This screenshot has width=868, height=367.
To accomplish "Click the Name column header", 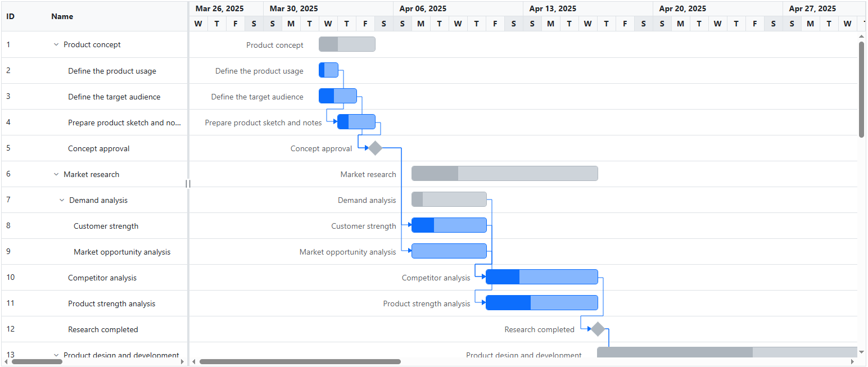I will coord(62,16).
